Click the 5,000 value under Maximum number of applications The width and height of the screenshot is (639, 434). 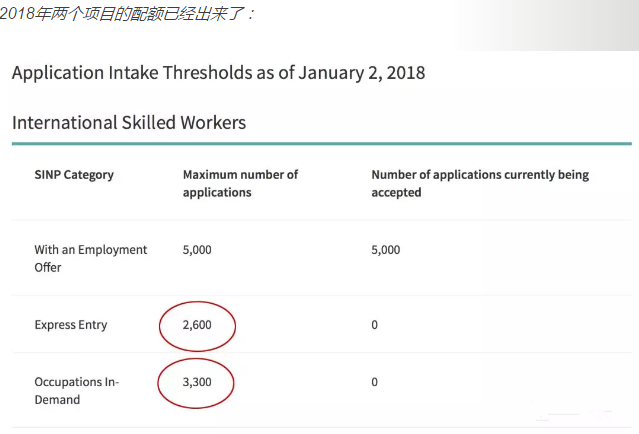click(197, 250)
